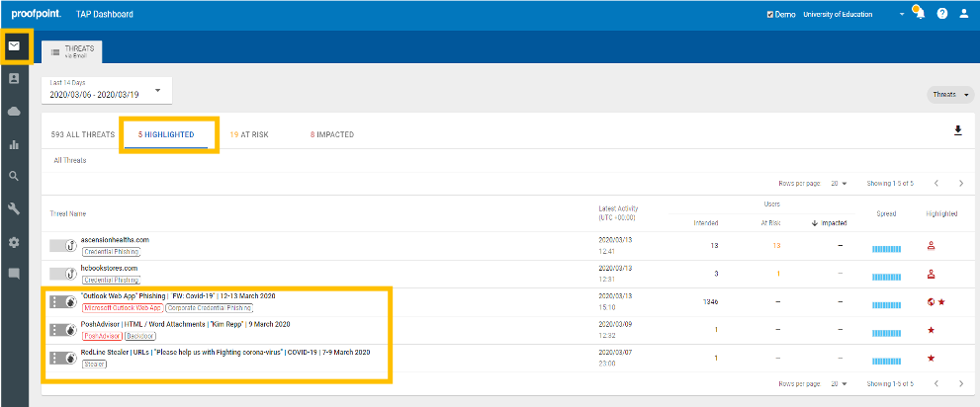Select the Threats via Email tab
The width and height of the screenshot is (980, 407).
pyautogui.click(x=72, y=51)
